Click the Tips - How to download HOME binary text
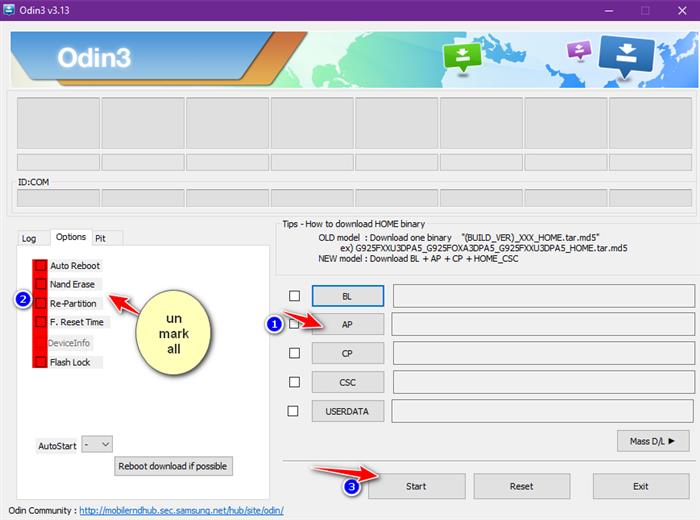 tap(353, 224)
